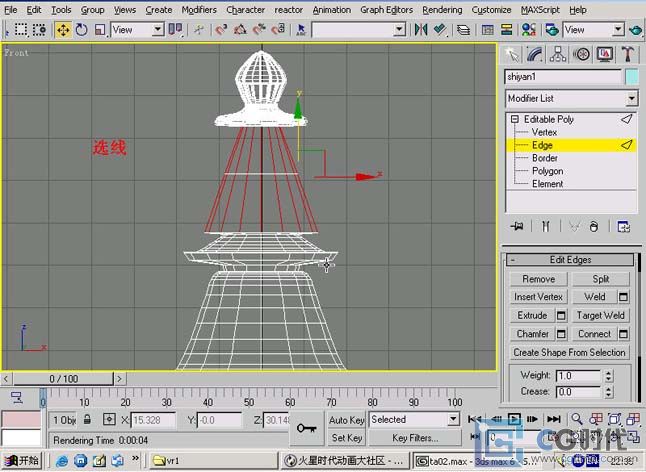646x472 pixels.
Task: Switch to the Utilities hammer panel
Action: (627, 54)
